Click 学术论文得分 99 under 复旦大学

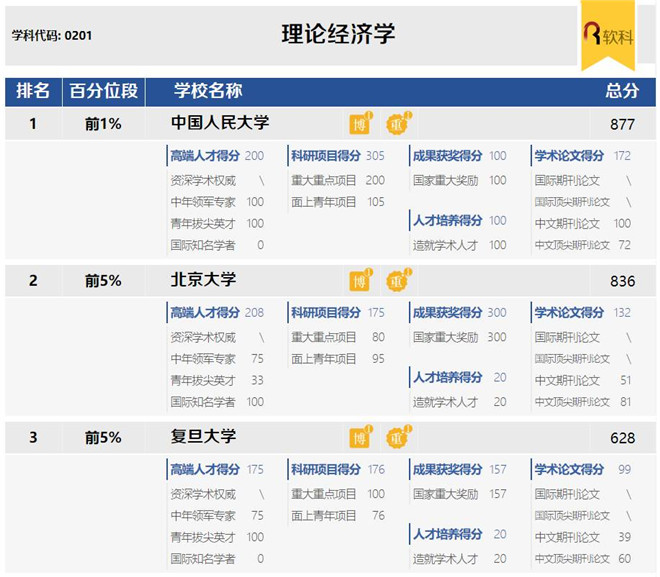click(x=583, y=469)
